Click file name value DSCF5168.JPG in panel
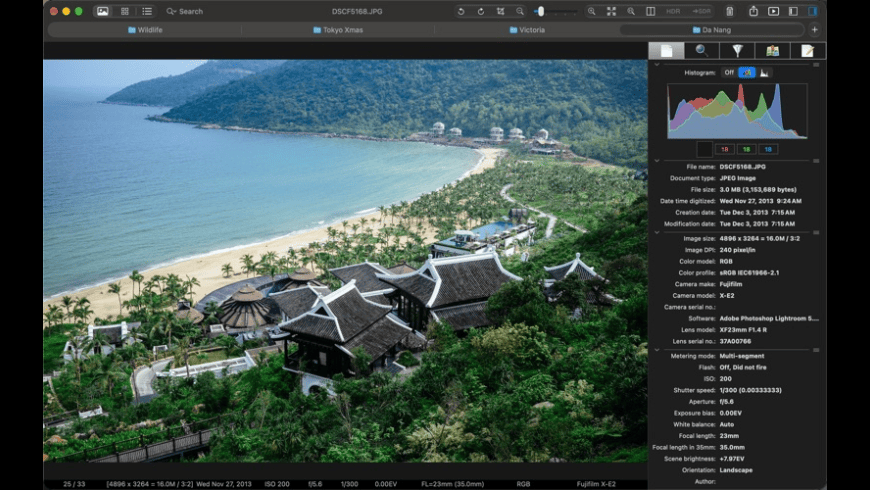The height and width of the screenshot is (490, 870). point(742,166)
